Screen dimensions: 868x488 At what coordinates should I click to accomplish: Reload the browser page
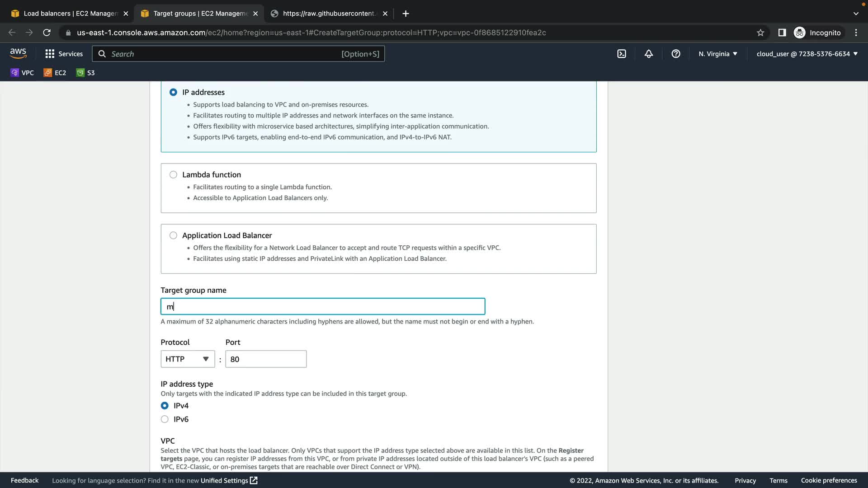pos(47,33)
